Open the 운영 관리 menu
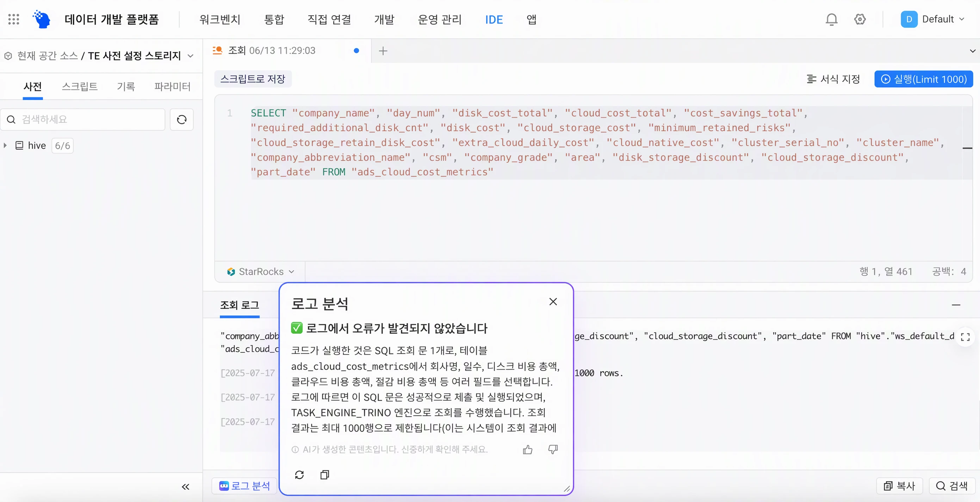 pyautogui.click(x=439, y=19)
